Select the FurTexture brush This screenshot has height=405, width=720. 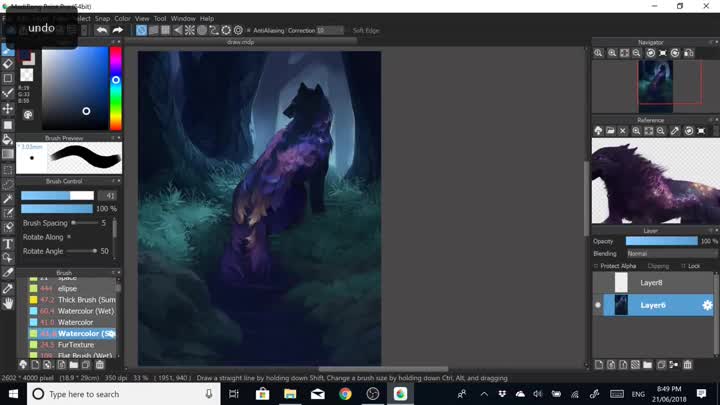pyautogui.click(x=72, y=345)
